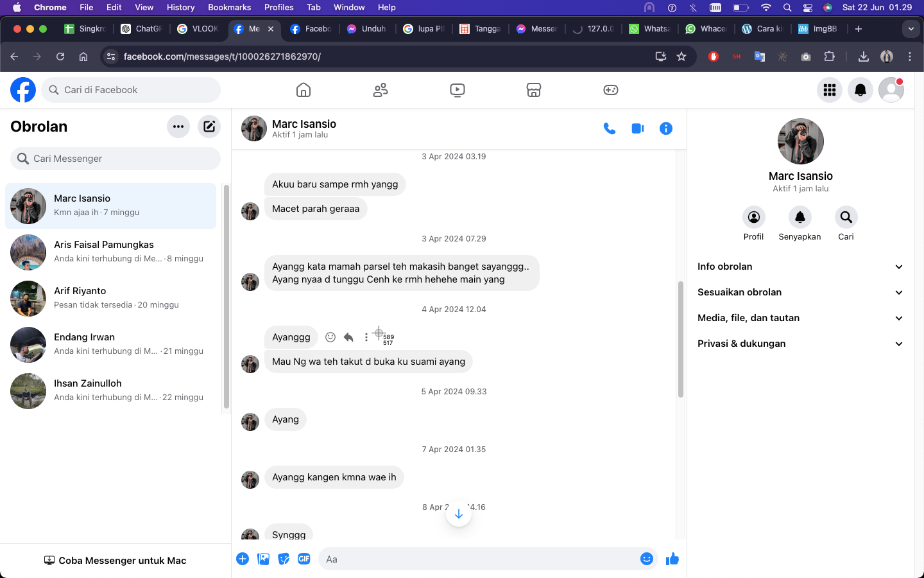The height and width of the screenshot is (578, 924).
Task: Open the sticker picker icon
Action: pos(284,559)
